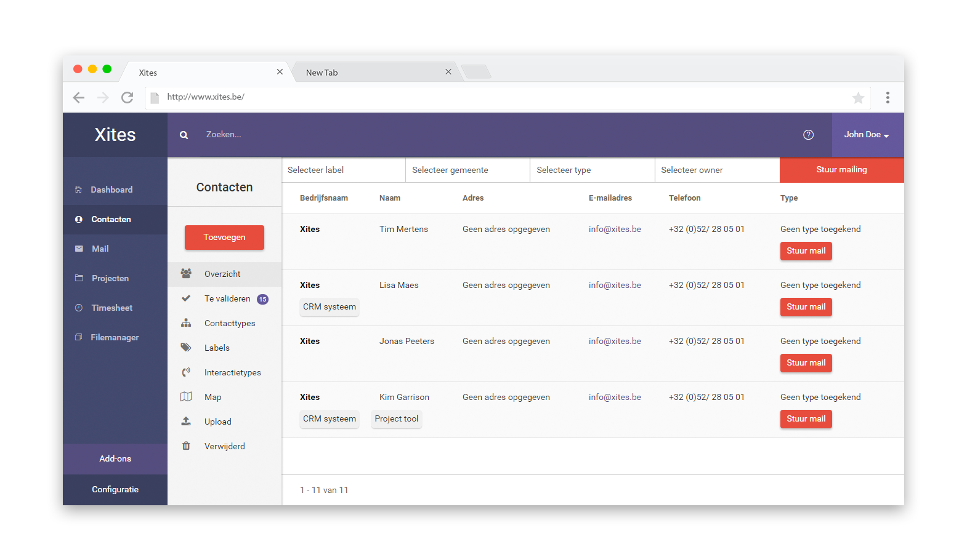Image resolution: width=967 pixels, height=560 pixels.
Task: Click the Telefoon column header
Action: 685,198
